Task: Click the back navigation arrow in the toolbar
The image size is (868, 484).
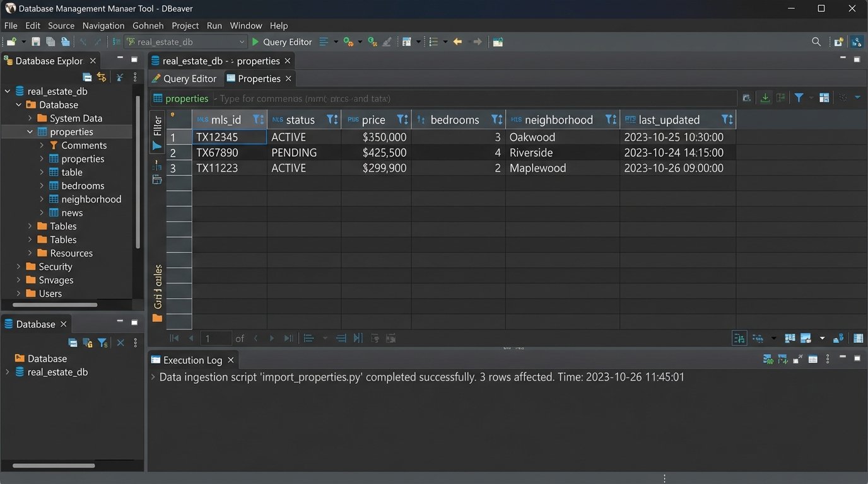Action: 457,42
